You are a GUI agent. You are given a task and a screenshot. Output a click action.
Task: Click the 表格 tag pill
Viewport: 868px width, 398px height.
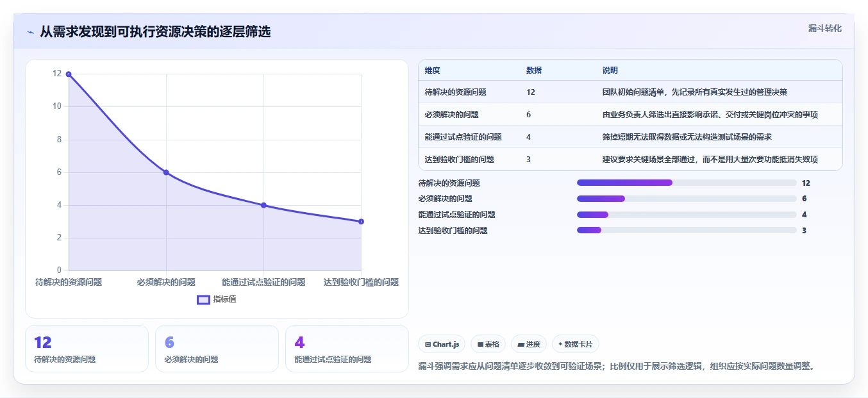tap(488, 344)
